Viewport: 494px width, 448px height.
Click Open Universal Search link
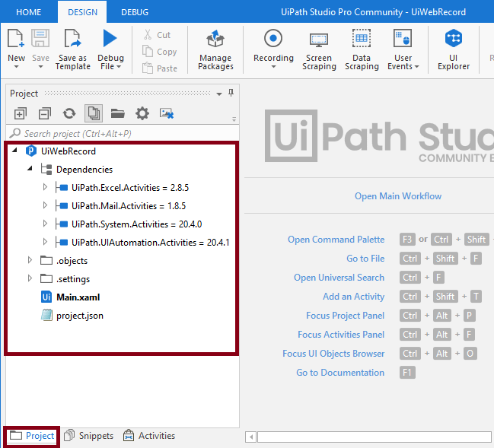[339, 278]
